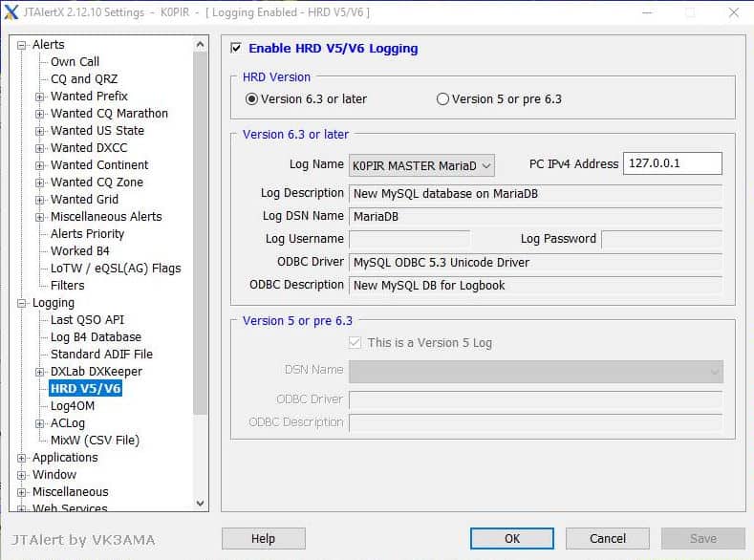Toggle This is a Version 5 Log checkbox
This screenshot has width=754, height=560.
point(355,343)
